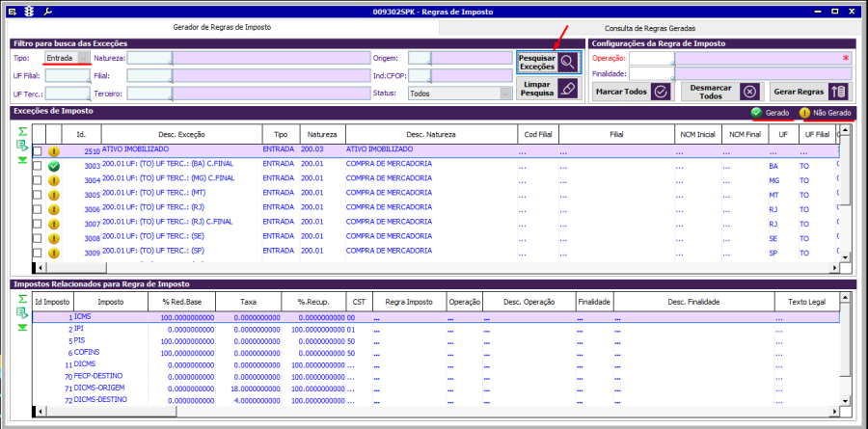868x429 pixels.
Task: Select the checkbox for exception 3005 row
Action: click(x=38, y=195)
